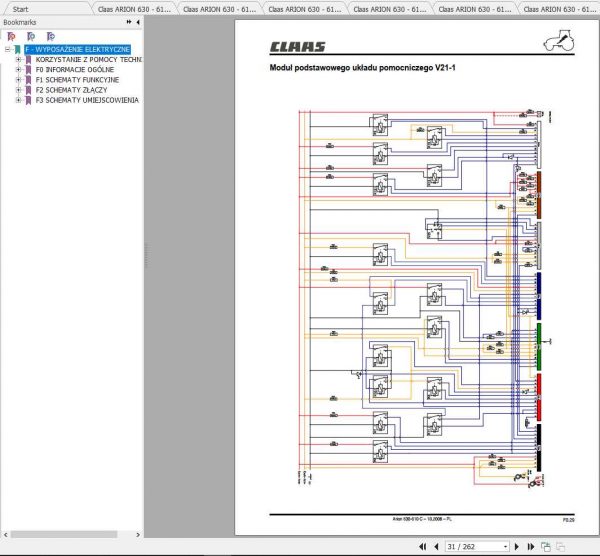600x556 pixels.
Task: Jump to the last page
Action: [531, 546]
